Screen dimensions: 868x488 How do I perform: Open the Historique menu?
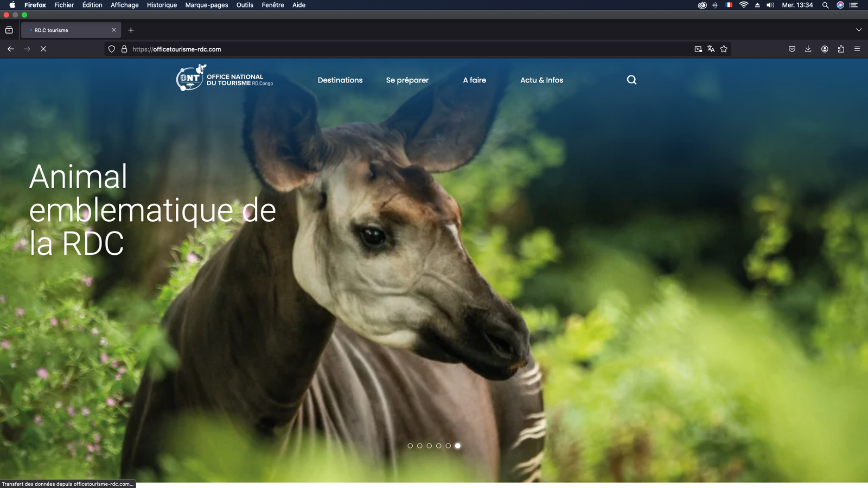162,5
